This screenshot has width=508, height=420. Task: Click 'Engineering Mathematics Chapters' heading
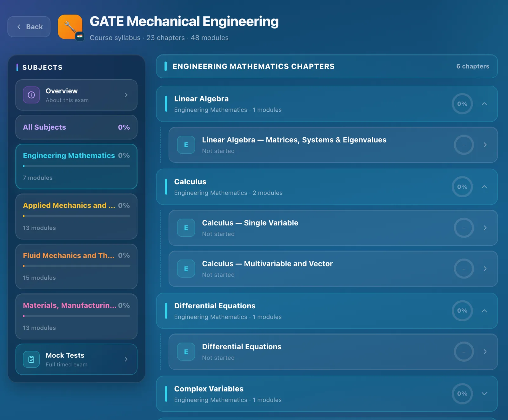point(253,66)
